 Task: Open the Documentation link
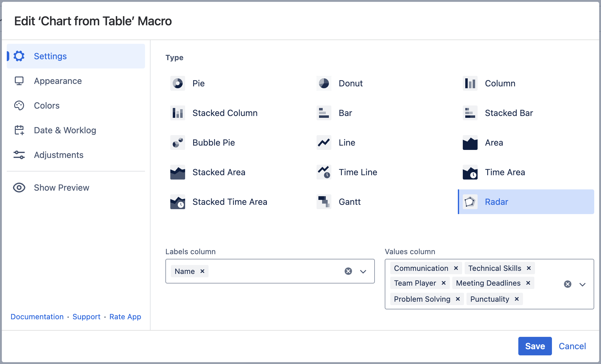(37, 317)
